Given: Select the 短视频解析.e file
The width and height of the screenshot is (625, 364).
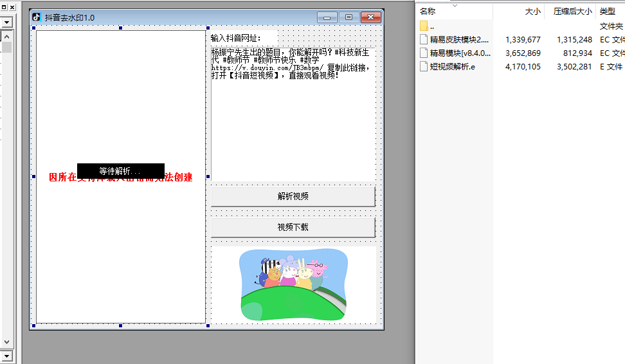Looking at the screenshot, I should click(x=452, y=66).
